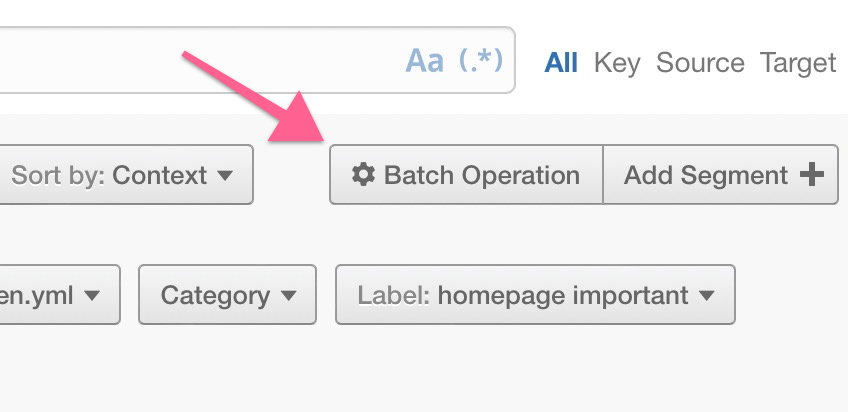Focus the search text field
The image size is (848, 412).
200,61
